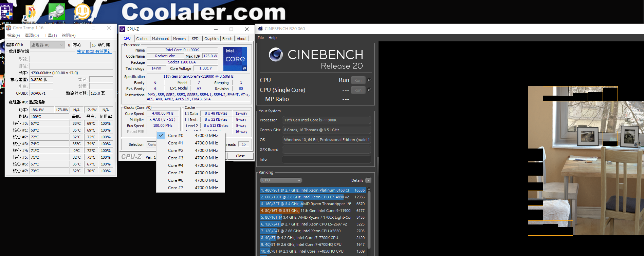Select the Xeon X5650 ranking row

pos(313,231)
